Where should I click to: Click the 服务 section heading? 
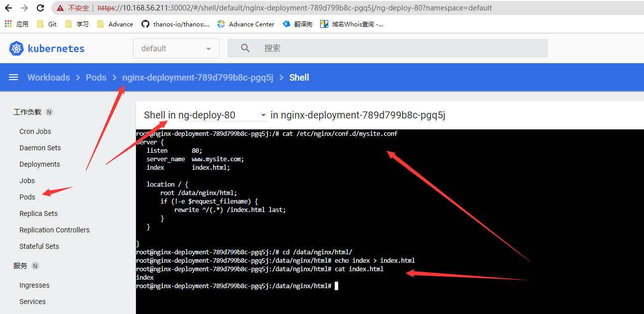[20, 266]
